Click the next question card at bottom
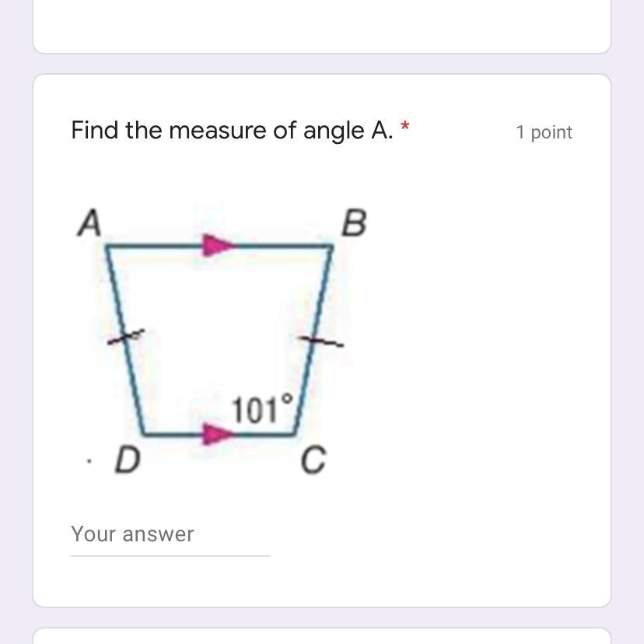Image resolution: width=644 pixels, height=644 pixels. tap(321, 636)
